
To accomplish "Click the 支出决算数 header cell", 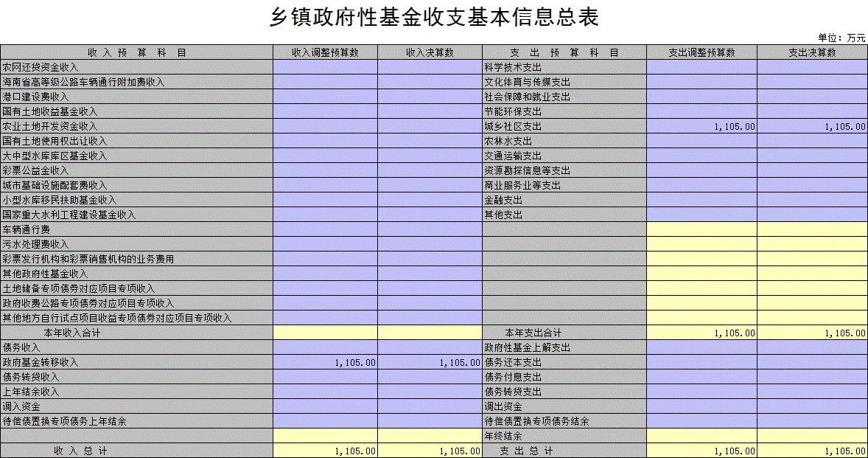I will tap(812, 52).
